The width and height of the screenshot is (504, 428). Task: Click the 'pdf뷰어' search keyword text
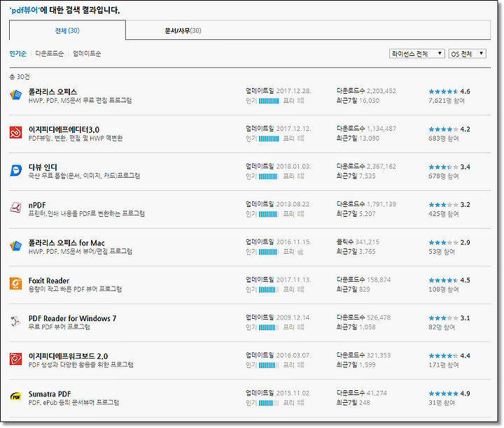[24, 10]
